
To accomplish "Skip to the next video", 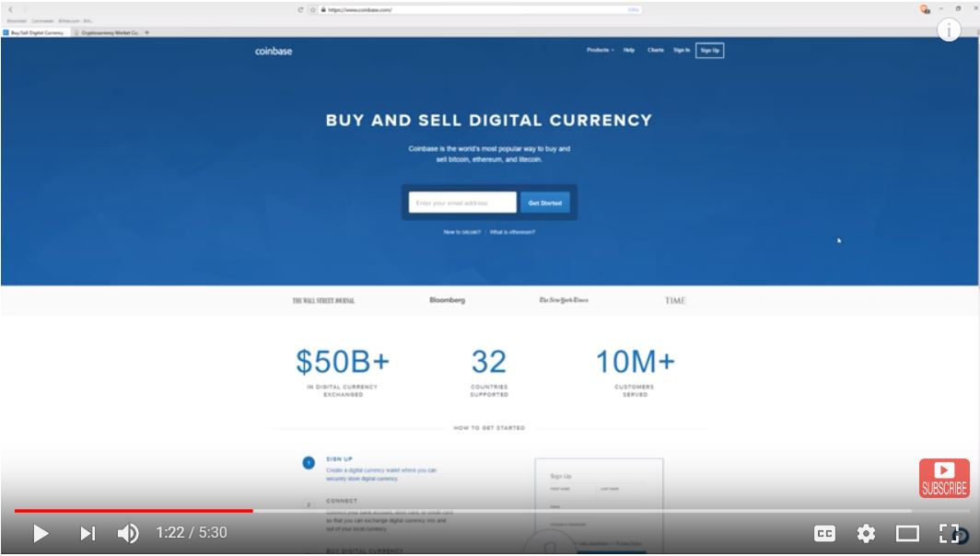I will [x=87, y=534].
